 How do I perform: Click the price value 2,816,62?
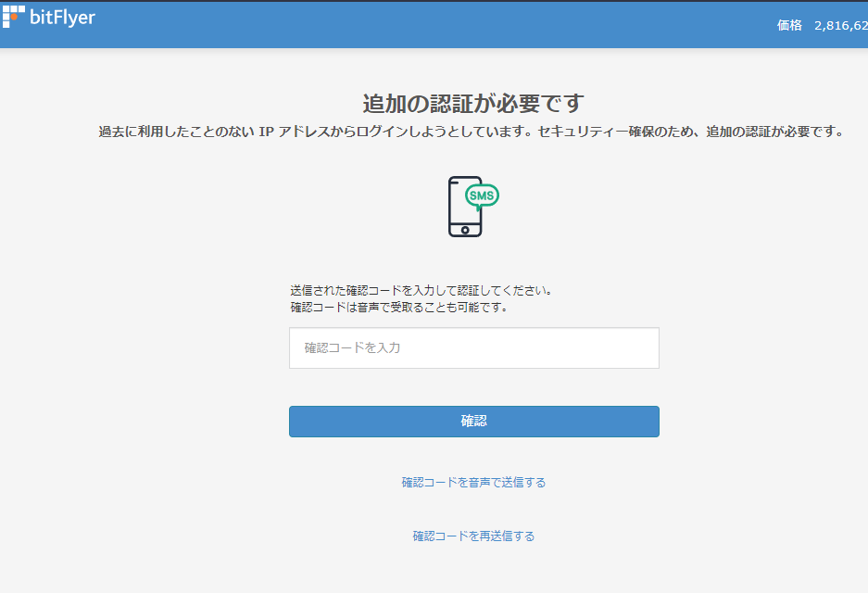tap(840, 26)
